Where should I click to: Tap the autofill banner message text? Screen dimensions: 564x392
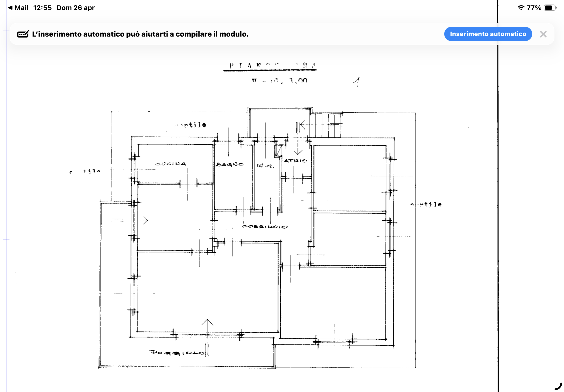(140, 34)
